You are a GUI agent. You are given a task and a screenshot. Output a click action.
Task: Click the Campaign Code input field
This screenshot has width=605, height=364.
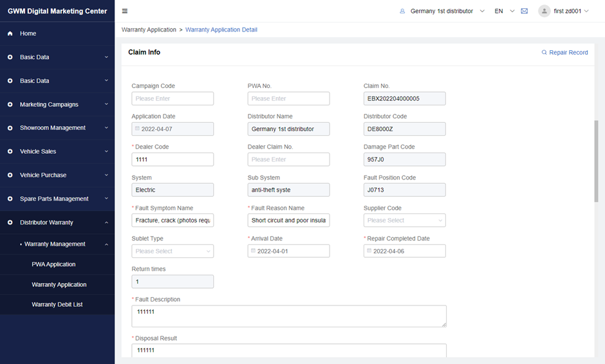pos(172,99)
